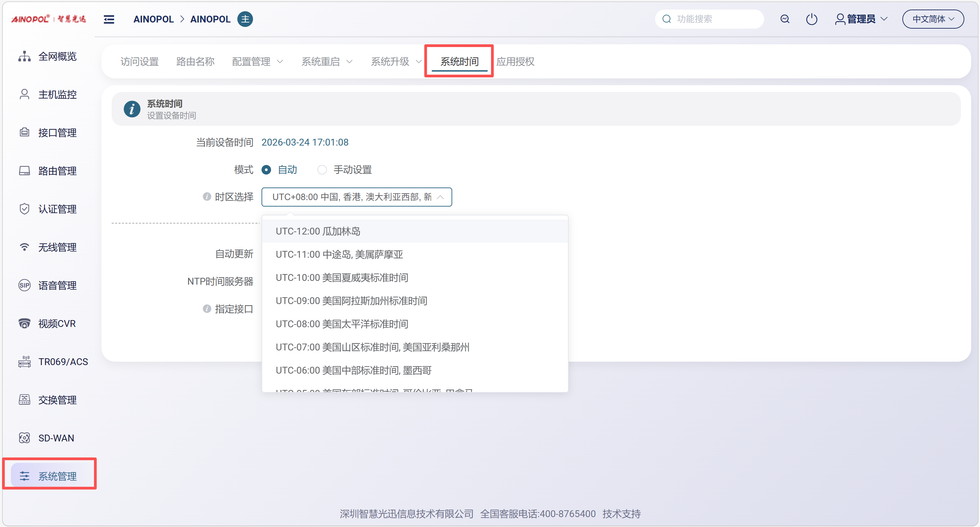The height and width of the screenshot is (527, 980).
Task: Select the 手动设置 mode radio button
Action: pos(322,169)
